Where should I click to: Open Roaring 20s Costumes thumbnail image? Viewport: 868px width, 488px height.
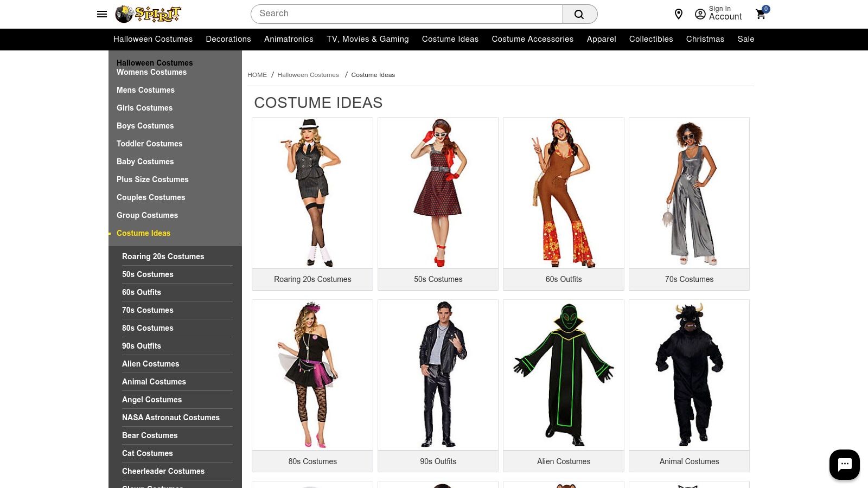(312, 193)
